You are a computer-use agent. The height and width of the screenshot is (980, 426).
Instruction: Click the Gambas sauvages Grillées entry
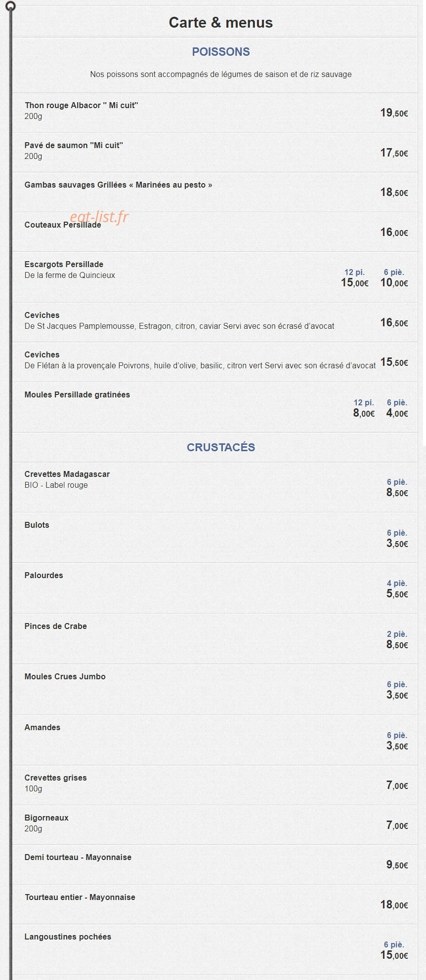pos(119,185)
